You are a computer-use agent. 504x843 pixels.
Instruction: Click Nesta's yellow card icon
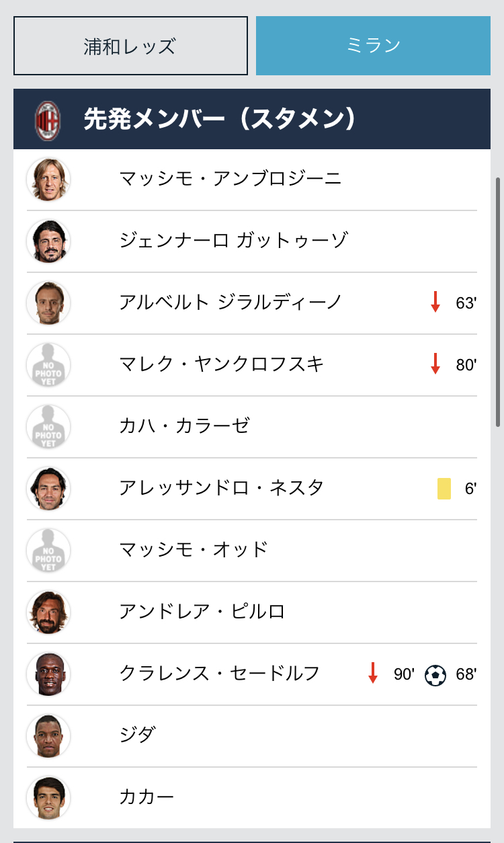tap(444, 488)
